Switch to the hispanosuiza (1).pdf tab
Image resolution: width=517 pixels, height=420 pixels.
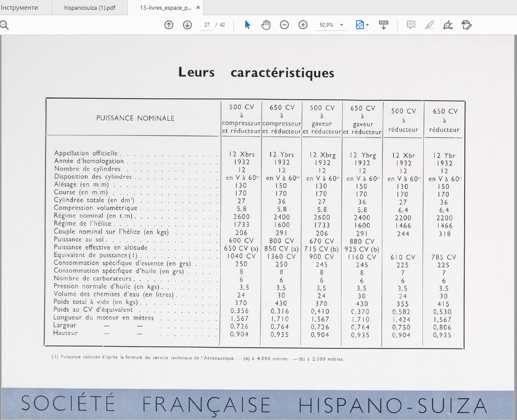(x=90, y=8)
